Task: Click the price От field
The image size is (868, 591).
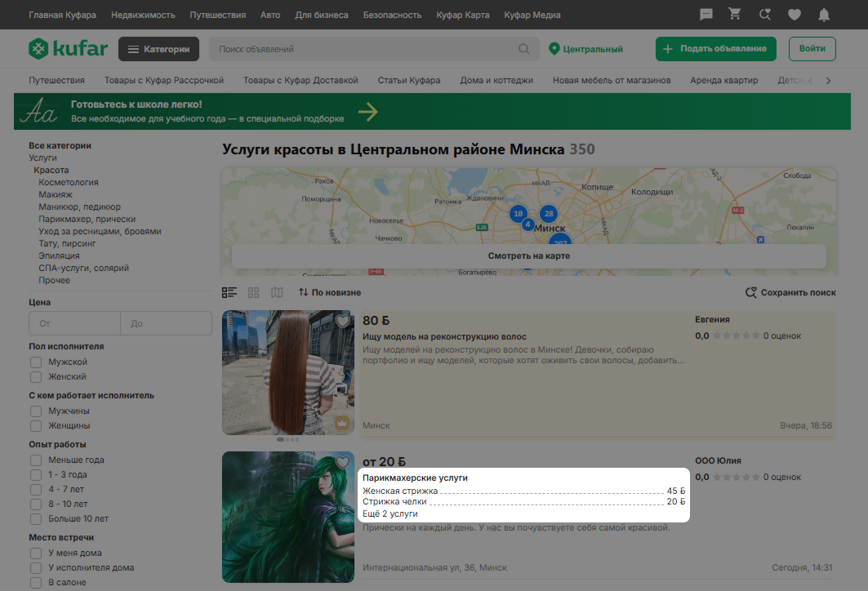Action: click(x=74, y=323)
